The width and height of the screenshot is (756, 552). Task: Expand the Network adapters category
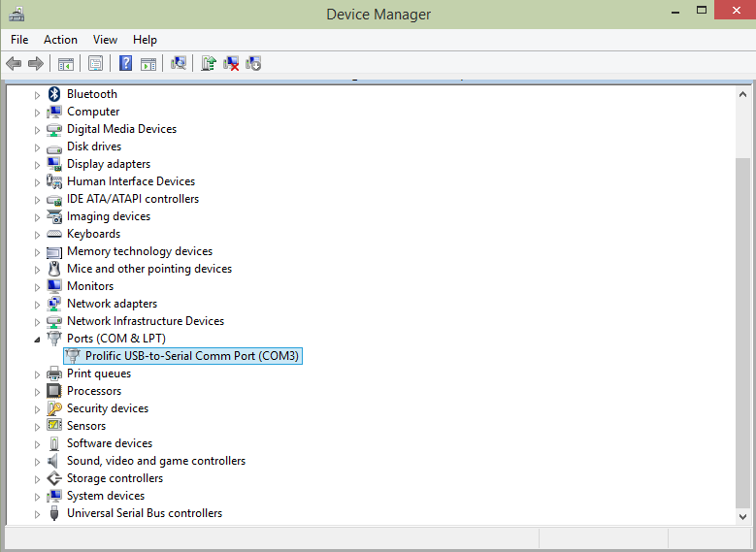coord(38,305)
